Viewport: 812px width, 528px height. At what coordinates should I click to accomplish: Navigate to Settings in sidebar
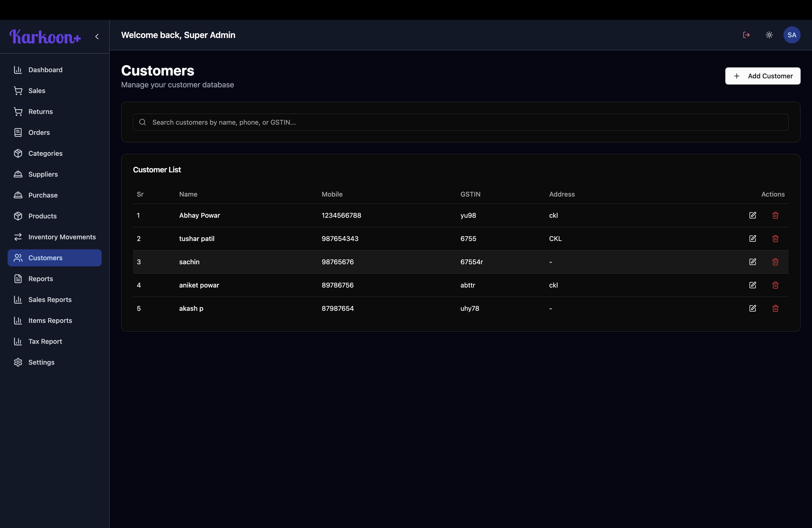(41, 362)
